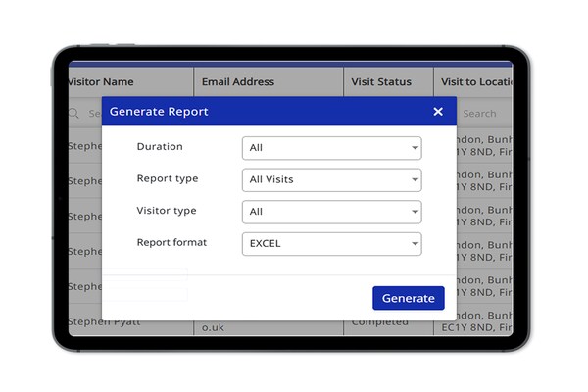Open the EXCEL report format selector
This screenshot has width=588, height=392.
[330, 244]
